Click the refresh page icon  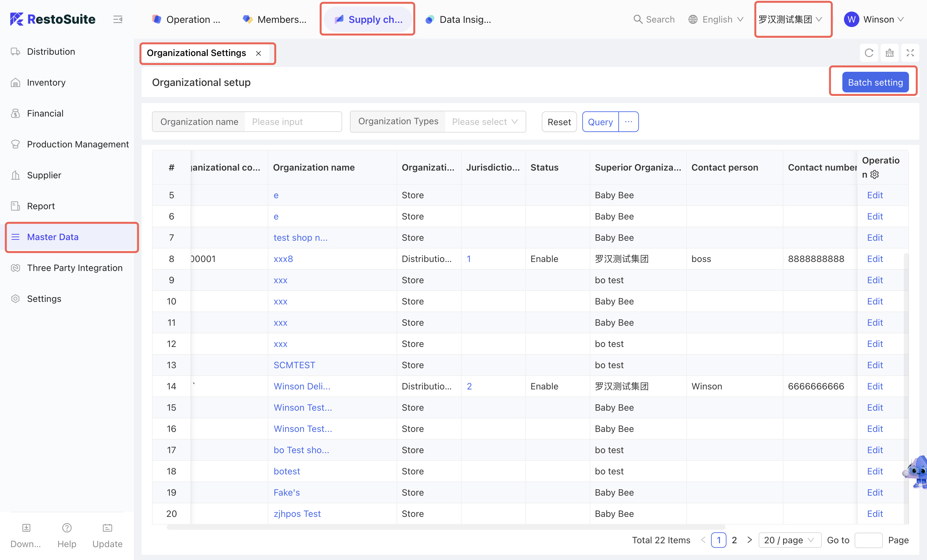tap(869, 53)
